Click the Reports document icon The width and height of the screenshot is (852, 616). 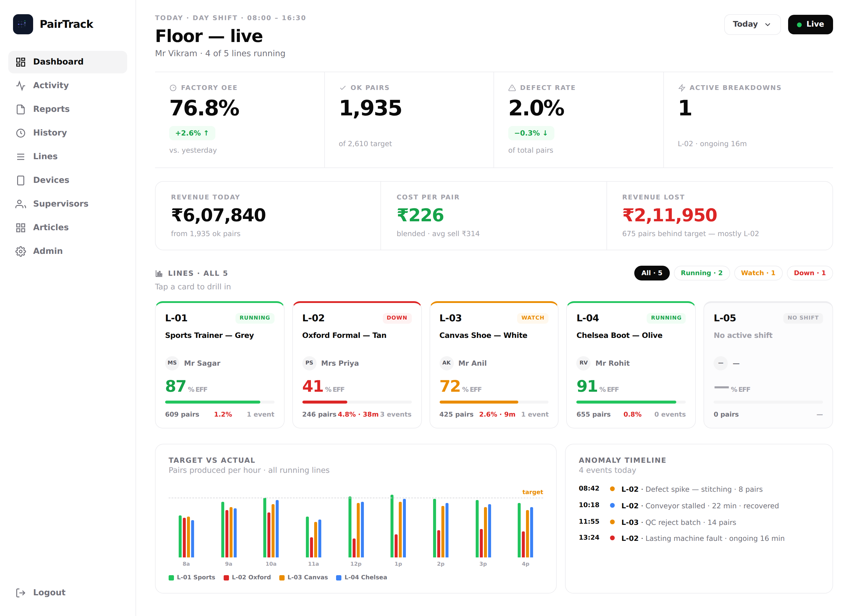(x=21, y=109)
